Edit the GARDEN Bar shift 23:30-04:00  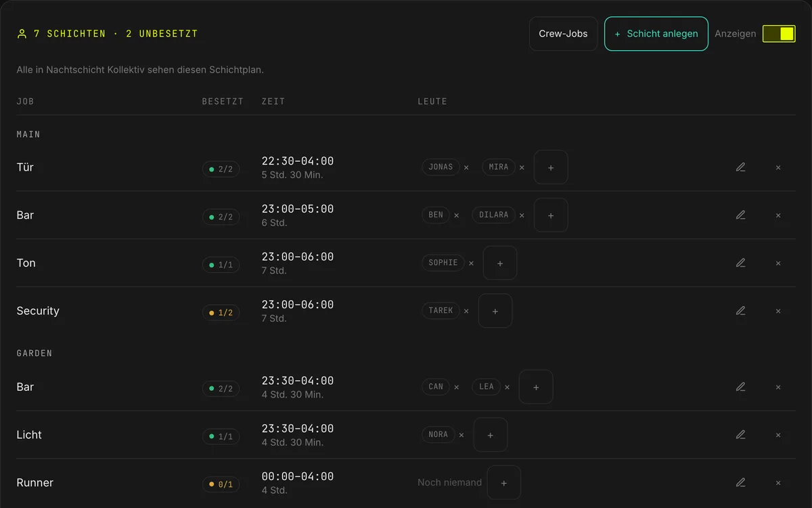click(741, 387)
